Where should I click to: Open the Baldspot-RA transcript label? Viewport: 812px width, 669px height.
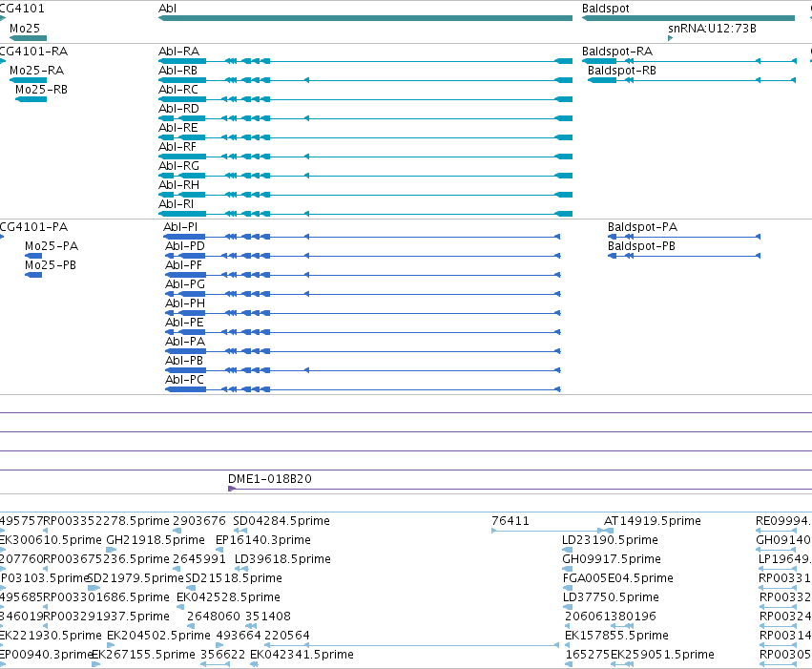pos(617,52)
